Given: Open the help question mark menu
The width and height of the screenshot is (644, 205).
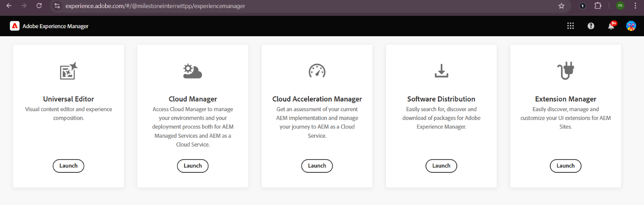Looking at the screenshot, I should 591,26.
